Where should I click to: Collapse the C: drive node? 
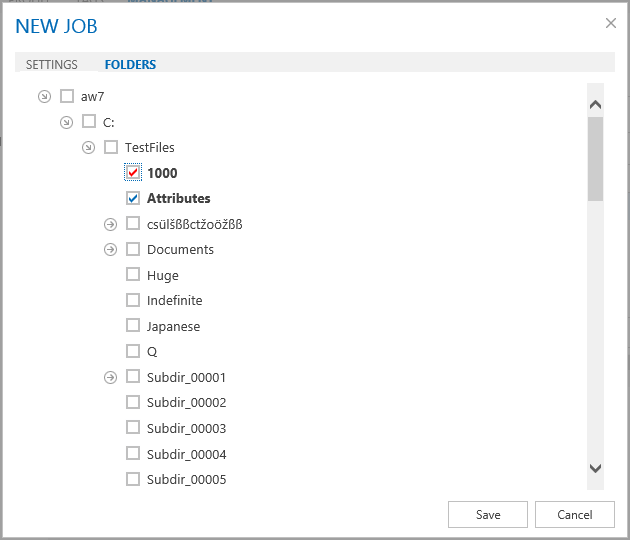tap(66, 122)
